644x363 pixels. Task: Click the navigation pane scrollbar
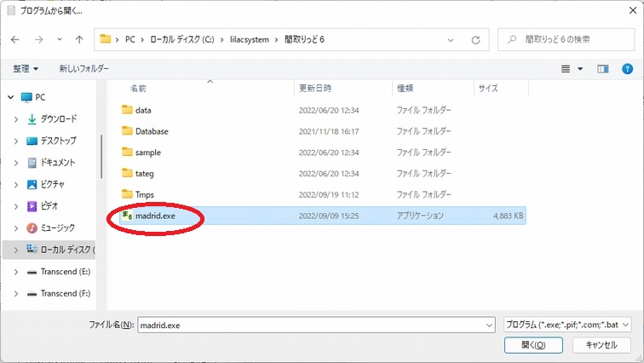pos(101,157)
